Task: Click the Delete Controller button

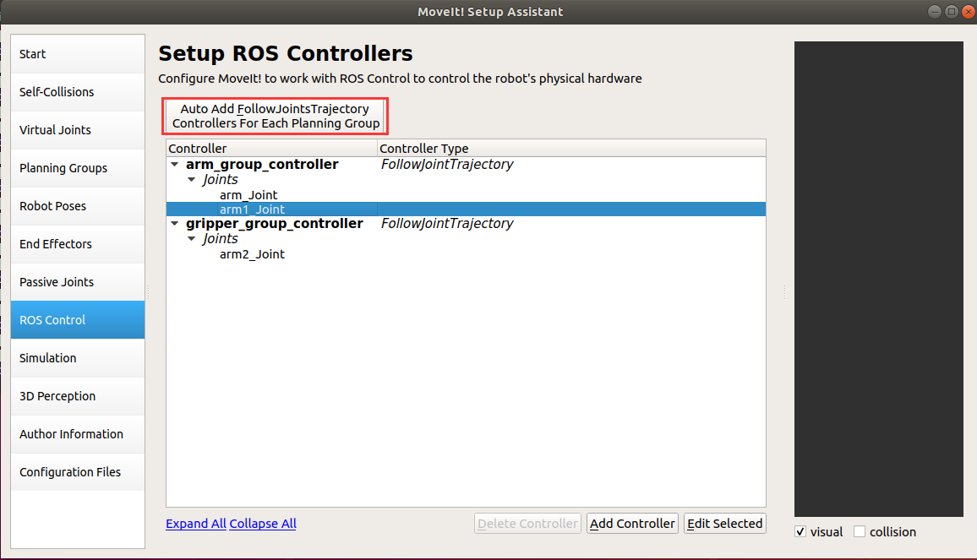Action: [x=527, y=524]
